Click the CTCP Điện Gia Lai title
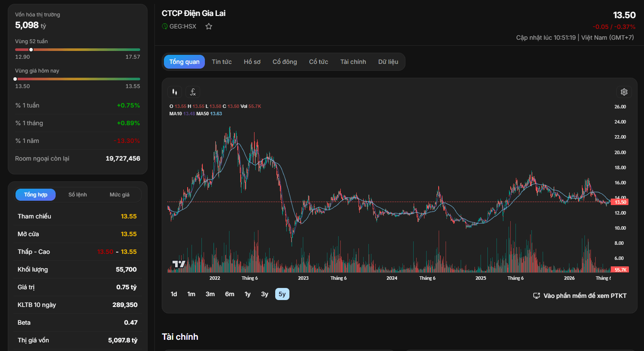Image resolution: width=644 pixels, height=351 pixels. click(x=194, y=13)
